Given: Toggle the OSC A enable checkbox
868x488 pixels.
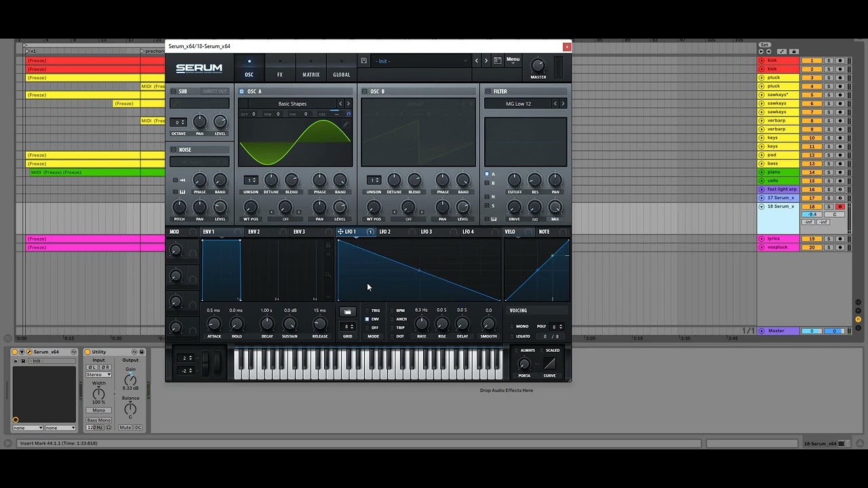Looking at the screenshot, I should pyautogui.click(x=241, y=91).
